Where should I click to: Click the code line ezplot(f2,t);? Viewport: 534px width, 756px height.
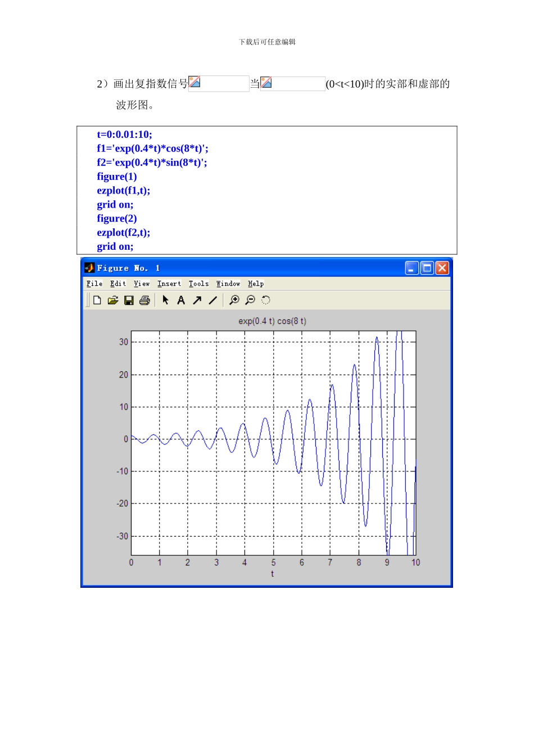(124, 232)
